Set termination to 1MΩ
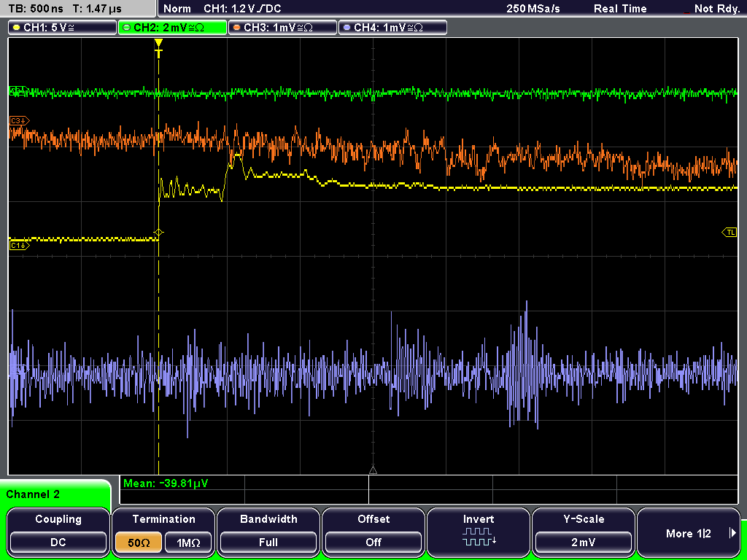The height and width of the screenshot is (560, 747). coord(188,542)
